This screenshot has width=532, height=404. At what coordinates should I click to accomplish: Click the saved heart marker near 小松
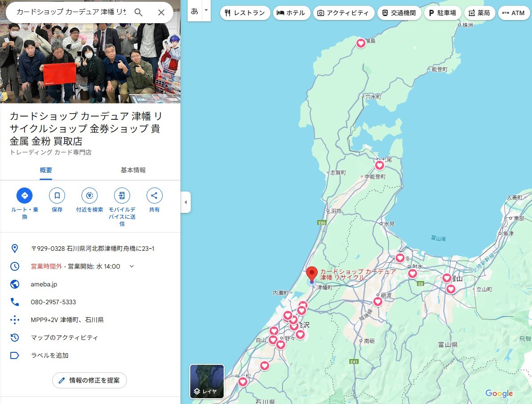point(242,382)
